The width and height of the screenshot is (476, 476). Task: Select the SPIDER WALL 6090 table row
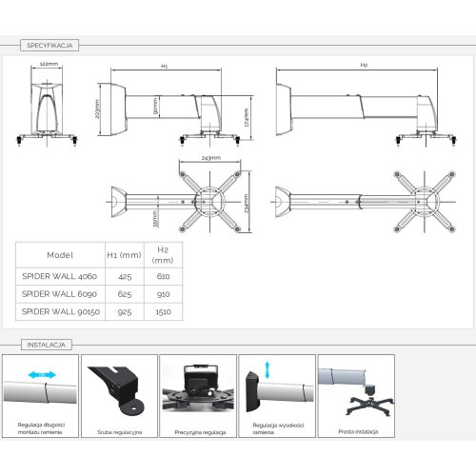pyautogui.click(x=99, y=294)
